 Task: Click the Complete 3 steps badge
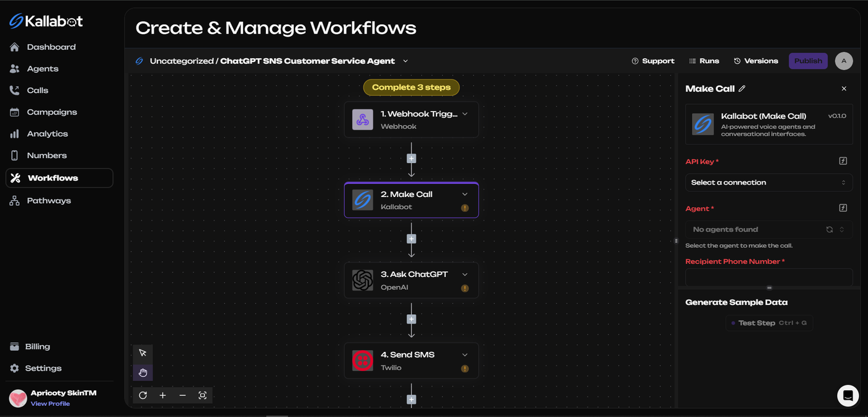tap(411, 87)
